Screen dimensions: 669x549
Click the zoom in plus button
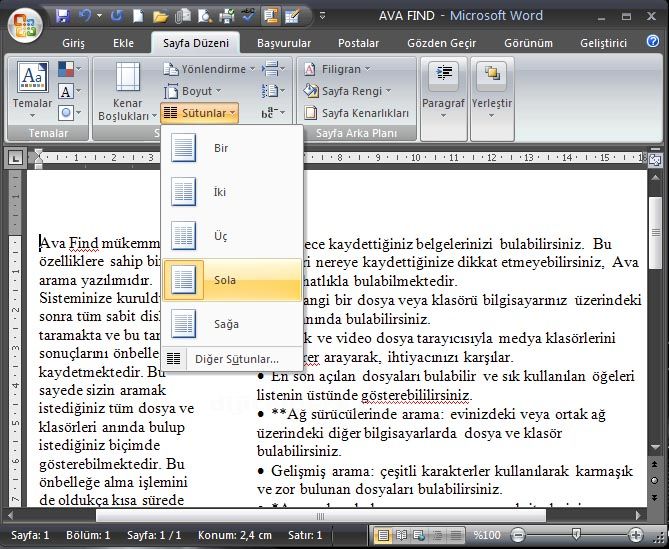pyautogui.click(x=635, y=535)
